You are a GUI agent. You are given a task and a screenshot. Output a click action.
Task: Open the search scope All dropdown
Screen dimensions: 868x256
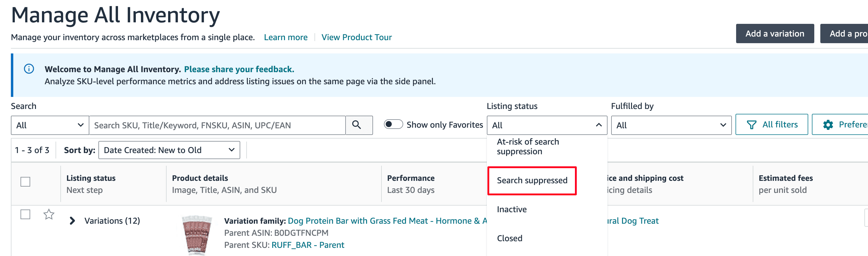coord(50,125)
